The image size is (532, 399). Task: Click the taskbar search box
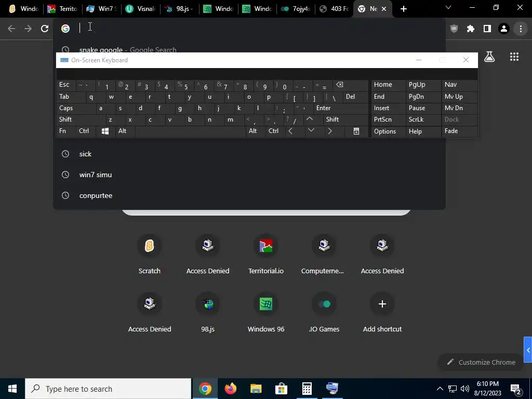(x=108, y=389)
